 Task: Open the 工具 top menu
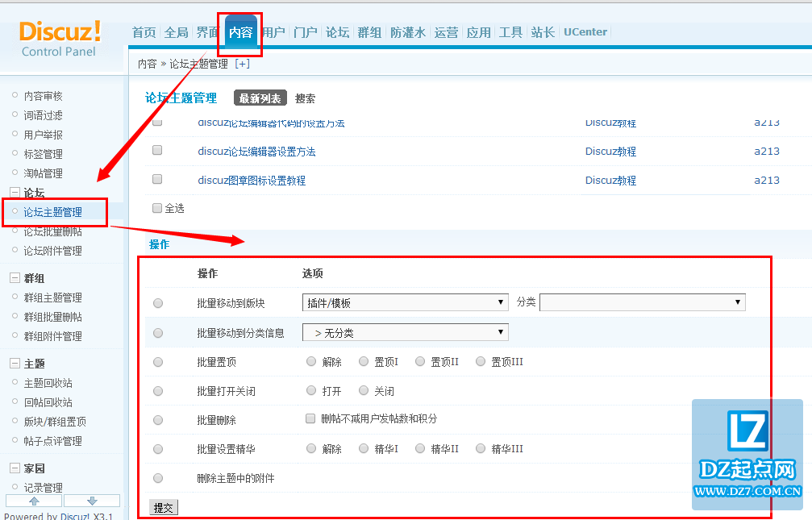pos(510,32)
